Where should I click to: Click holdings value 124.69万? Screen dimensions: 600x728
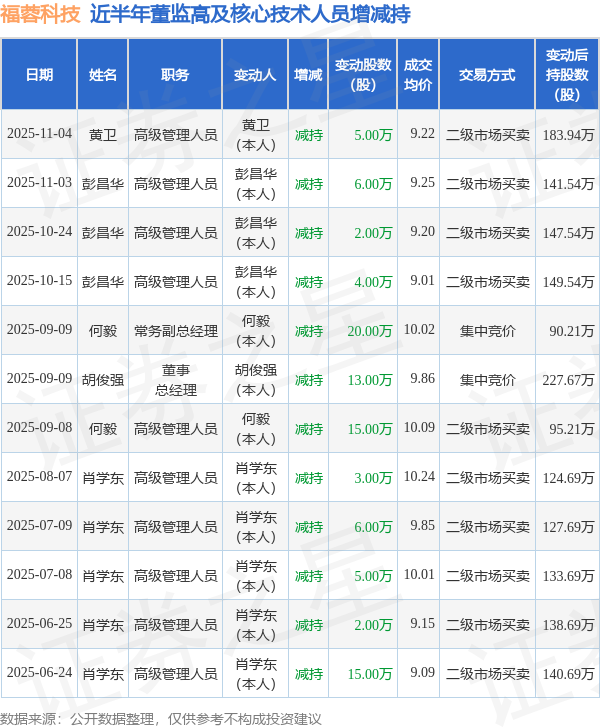pos(568,478)
